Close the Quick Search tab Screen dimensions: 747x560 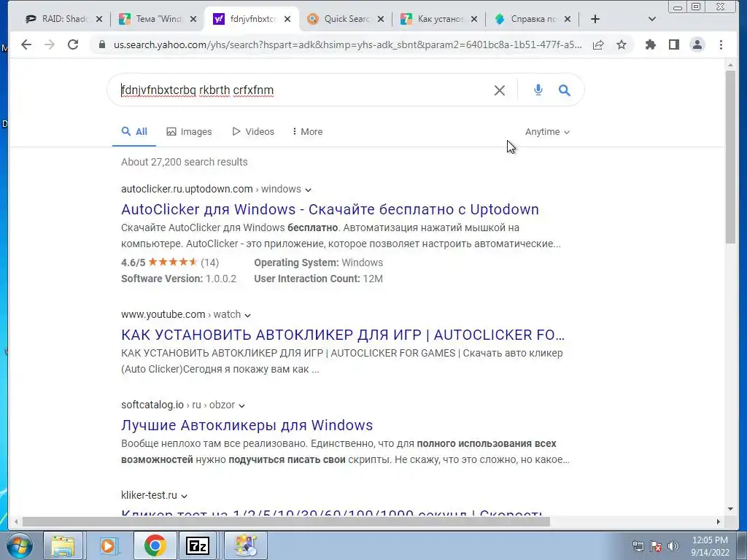(x=380, y=19)
